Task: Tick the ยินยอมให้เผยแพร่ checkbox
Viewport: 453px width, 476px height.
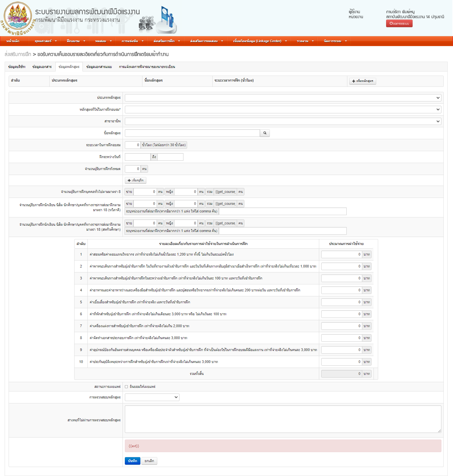Action: pyautogui.click(x=126, y=387)
